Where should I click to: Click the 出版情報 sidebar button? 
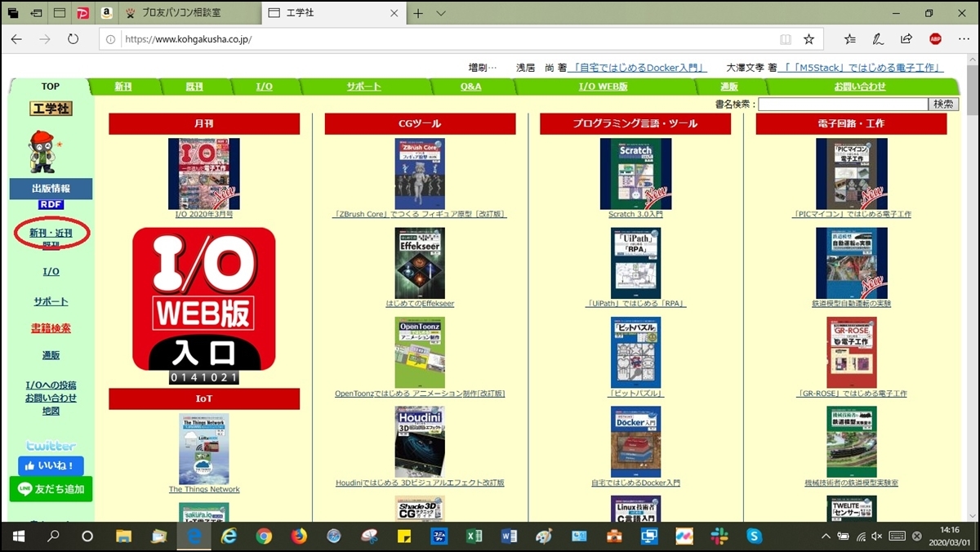pyautogui.click(x=51, y=189)
